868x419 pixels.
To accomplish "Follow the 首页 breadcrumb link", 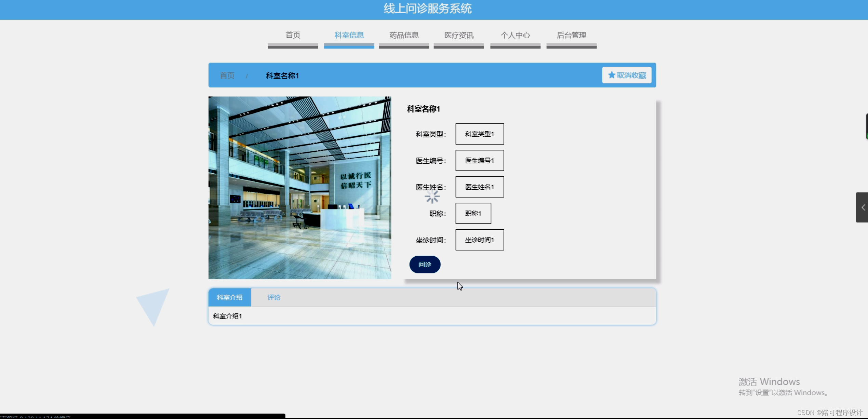I will point(227,75).
